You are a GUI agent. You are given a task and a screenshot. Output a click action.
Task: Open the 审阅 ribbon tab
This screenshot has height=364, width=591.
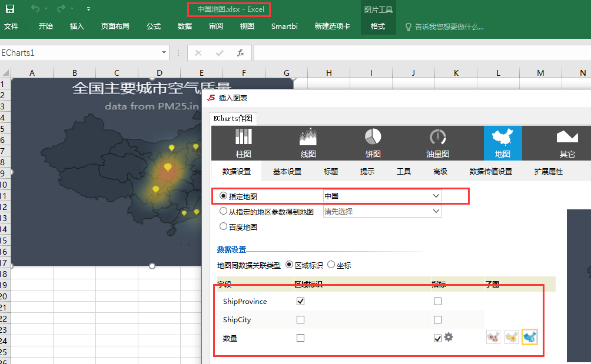coord(216,26)
